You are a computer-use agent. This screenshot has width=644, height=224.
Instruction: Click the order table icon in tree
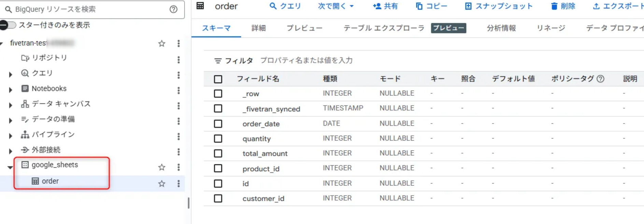pos(35,181)
